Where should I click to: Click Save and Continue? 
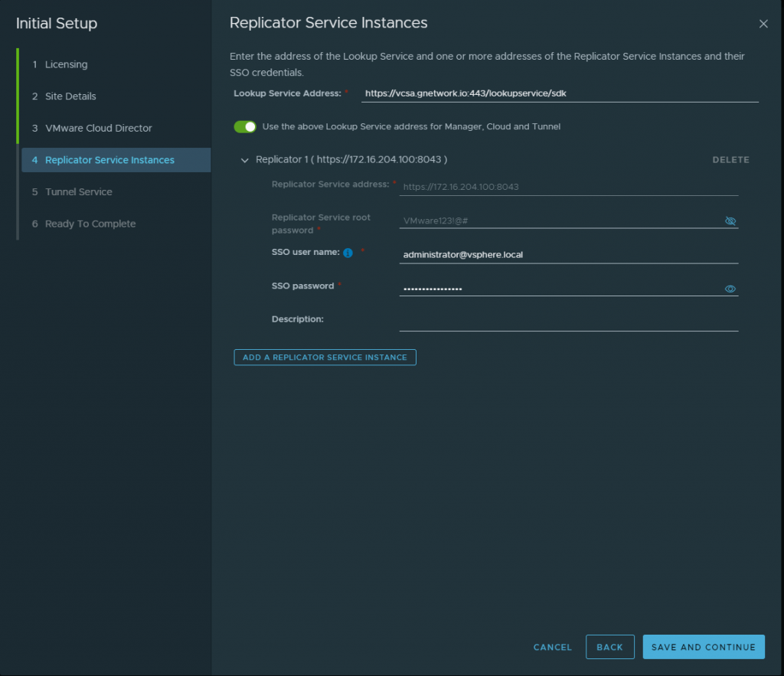pyautogui.click(x=704, y=647)
